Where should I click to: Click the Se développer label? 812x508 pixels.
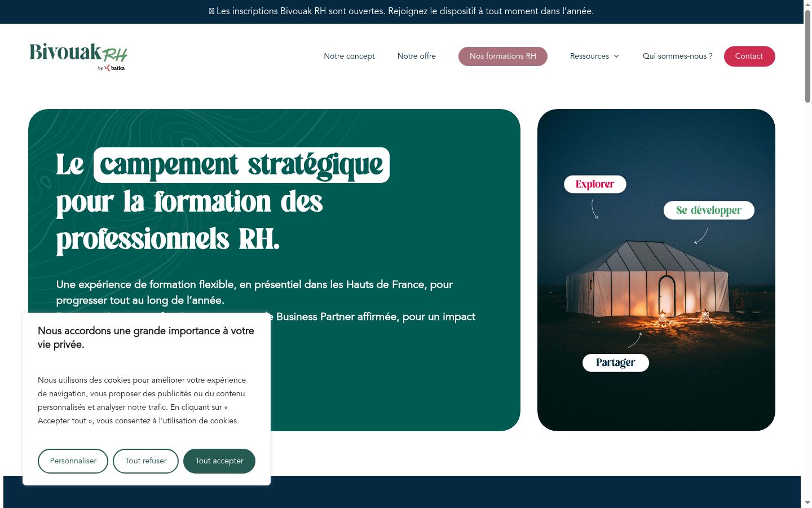coord(709,210)
